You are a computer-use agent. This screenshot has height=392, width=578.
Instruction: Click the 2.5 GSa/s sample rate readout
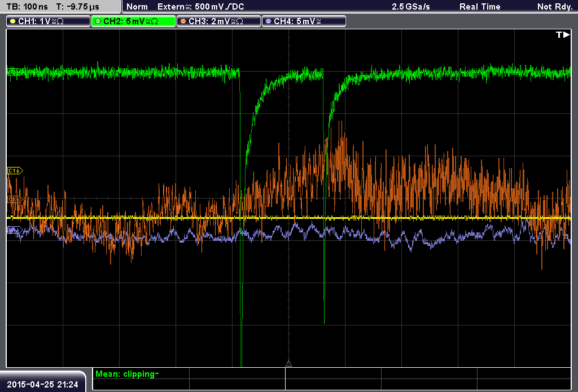tap(411, 7)
